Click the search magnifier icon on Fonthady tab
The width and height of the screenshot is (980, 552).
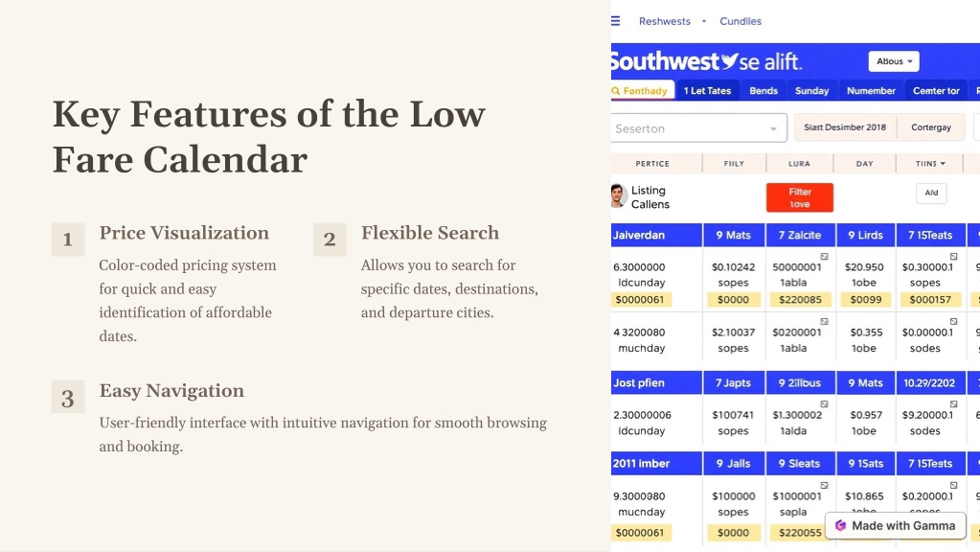click(x=616, y=91)
